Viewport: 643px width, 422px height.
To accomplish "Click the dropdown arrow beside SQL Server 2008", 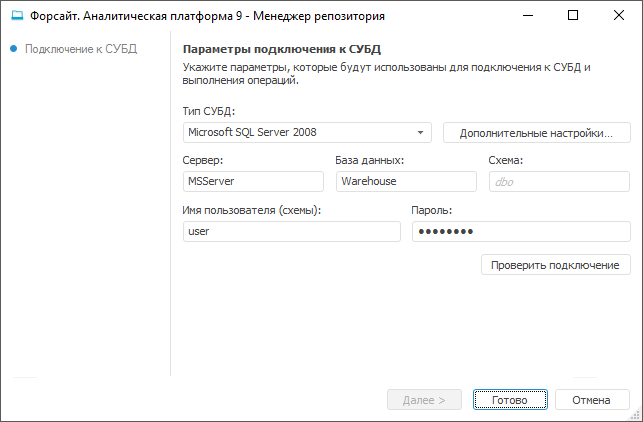I will tap(421, 132).
